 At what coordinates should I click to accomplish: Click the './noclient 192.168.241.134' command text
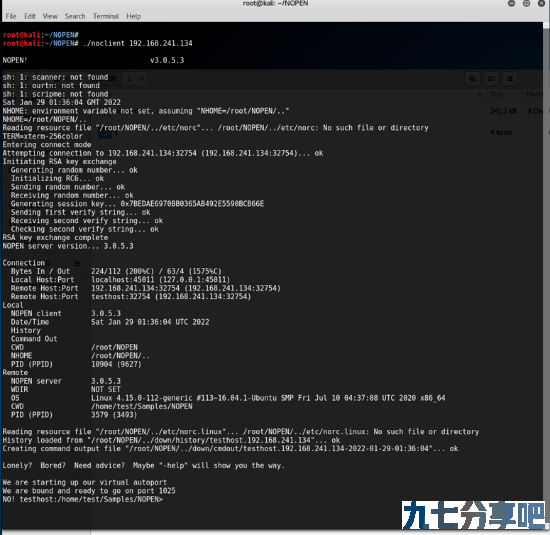(x=138, y=43)
